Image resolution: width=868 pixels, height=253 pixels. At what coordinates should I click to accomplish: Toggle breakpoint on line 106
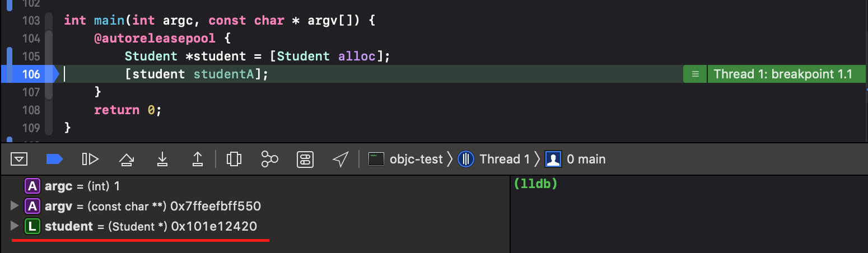pos(30,74)
